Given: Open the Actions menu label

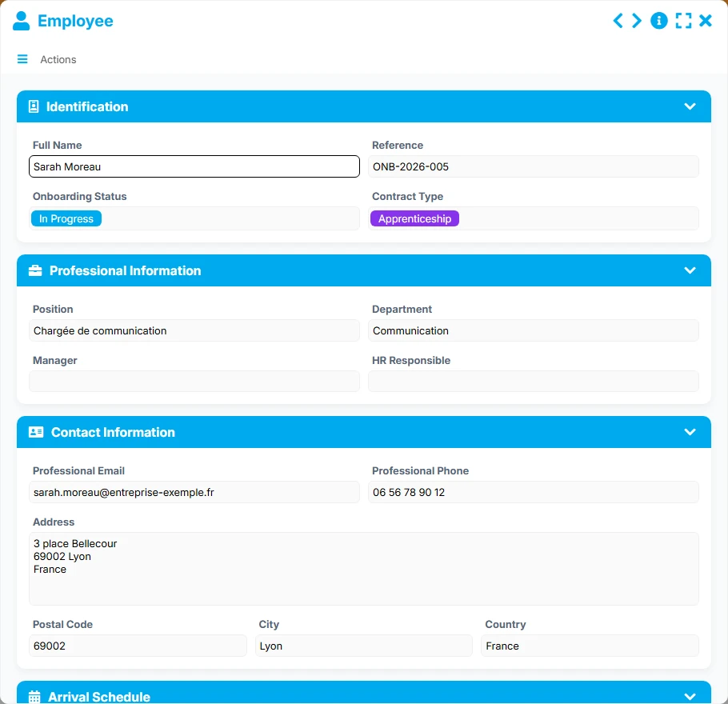Looking at the screenshot, I should pos(58,59).
